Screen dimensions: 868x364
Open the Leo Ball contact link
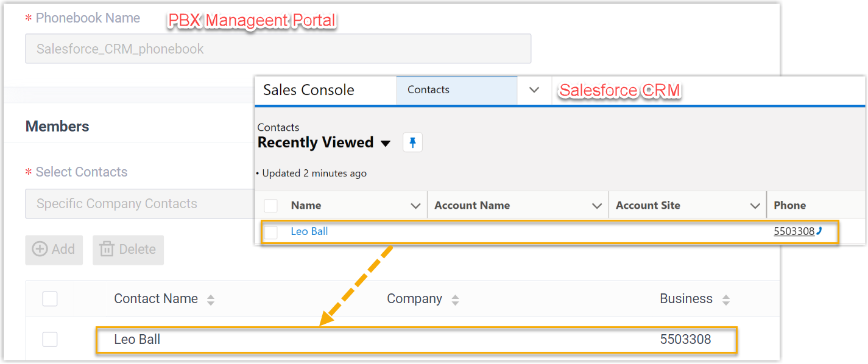[x=309, y=231]
